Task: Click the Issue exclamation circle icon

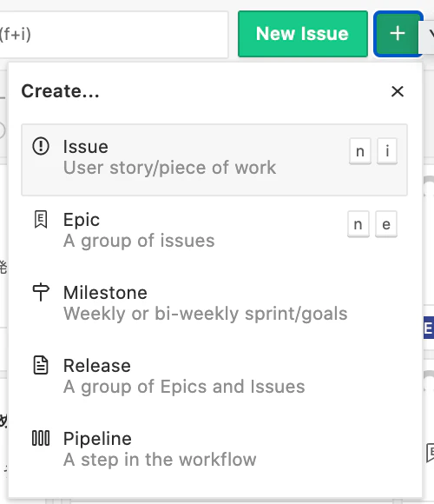Action: tap(41, 146)
